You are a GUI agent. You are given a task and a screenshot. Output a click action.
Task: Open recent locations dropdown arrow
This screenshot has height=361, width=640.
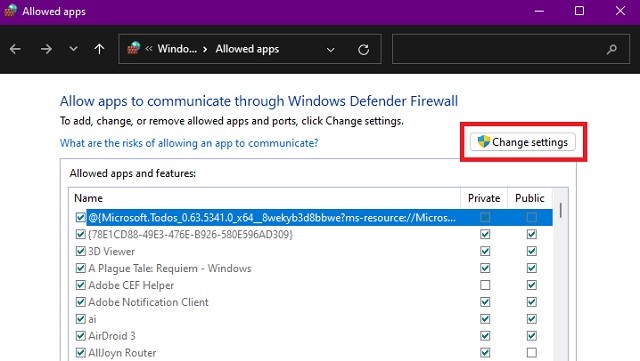pos(73,49)
